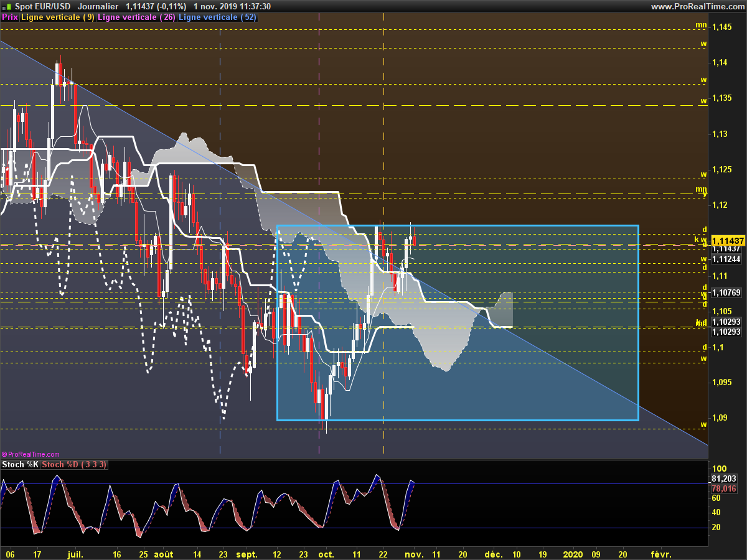Click the 1,125 price axis label
This screenshot has width=747, height=560.
tap(722, 169)
